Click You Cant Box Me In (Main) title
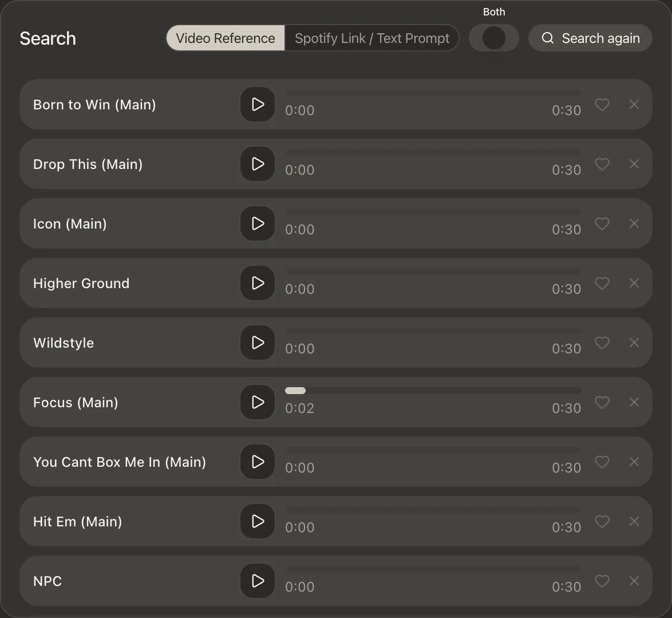The image size is (672, 618). 120,462
